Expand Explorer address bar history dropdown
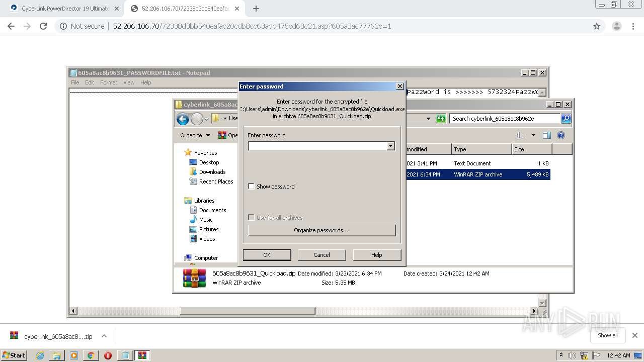Screen dimensions: 644x362 pos(428,119)
